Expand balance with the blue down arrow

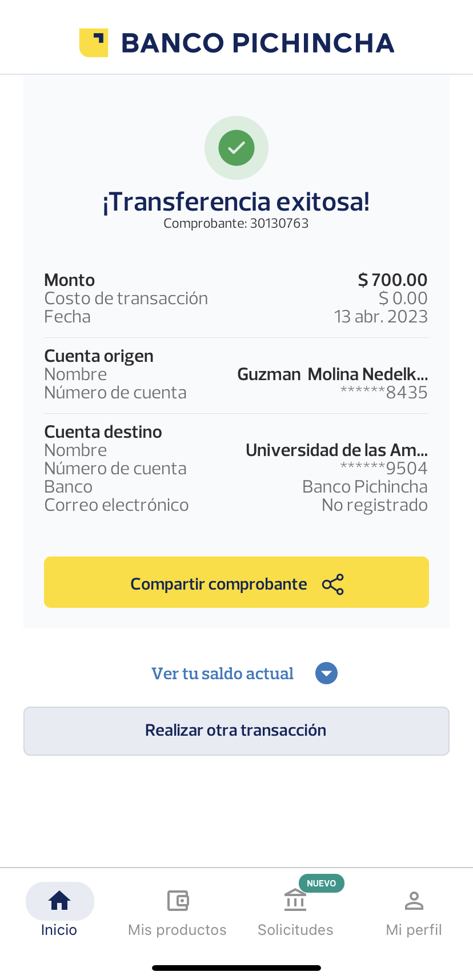pos(326,674)
